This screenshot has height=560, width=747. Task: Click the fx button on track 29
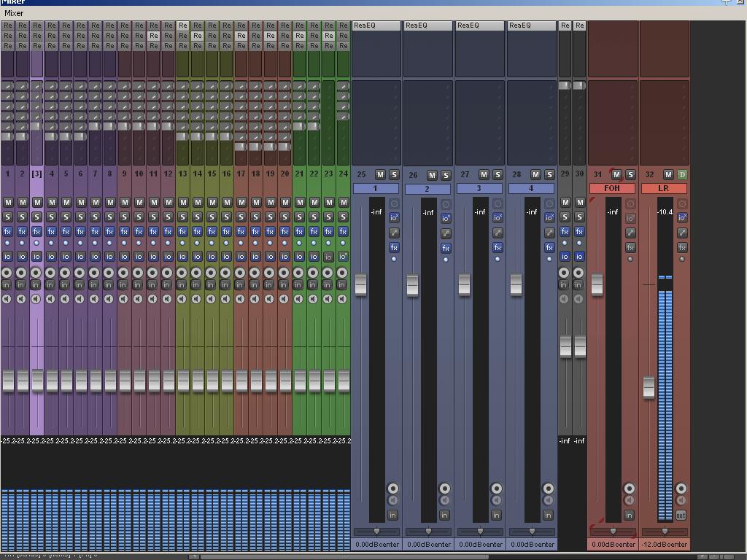pyautogui.click(x=564, y=232)
